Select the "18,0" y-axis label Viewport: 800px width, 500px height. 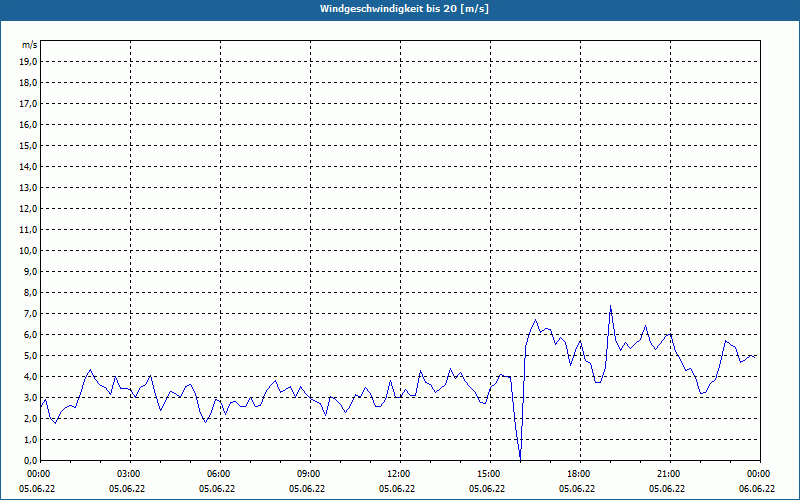tap(29, 83)
